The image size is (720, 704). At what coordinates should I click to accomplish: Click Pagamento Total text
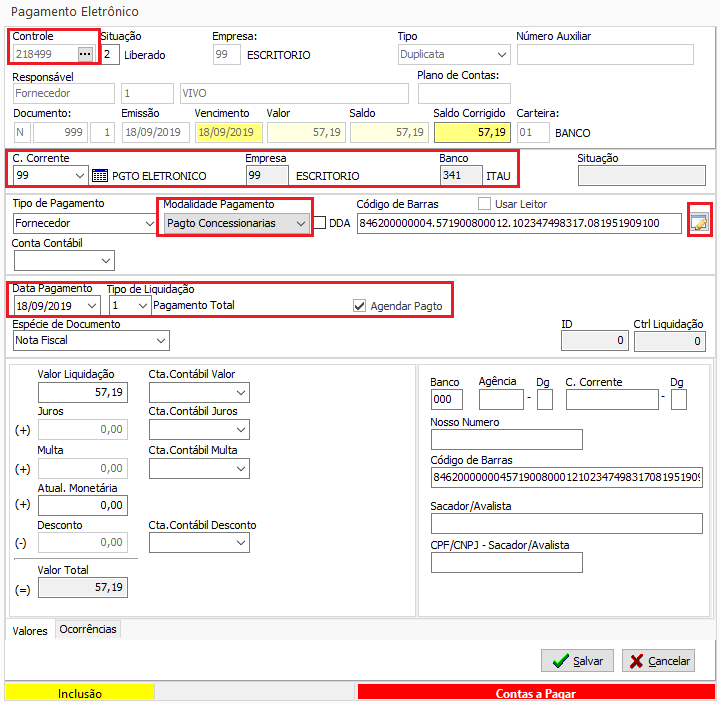(194, 305)
